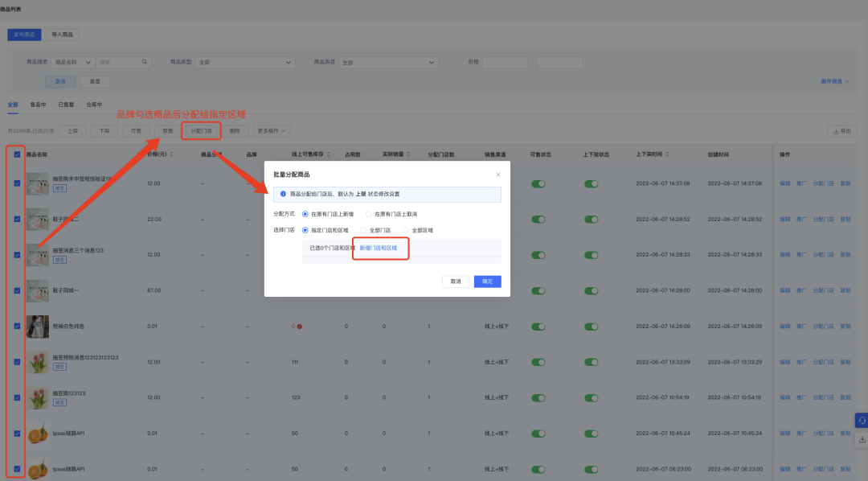
Task: Click 编辑 link for 14:37:08 row
Action: click(785, 183)
